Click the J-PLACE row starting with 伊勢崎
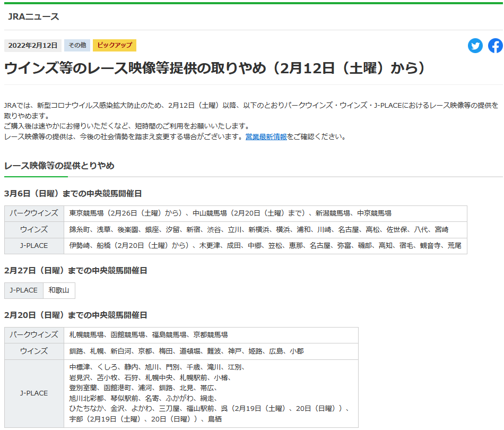 pos(265,246)
